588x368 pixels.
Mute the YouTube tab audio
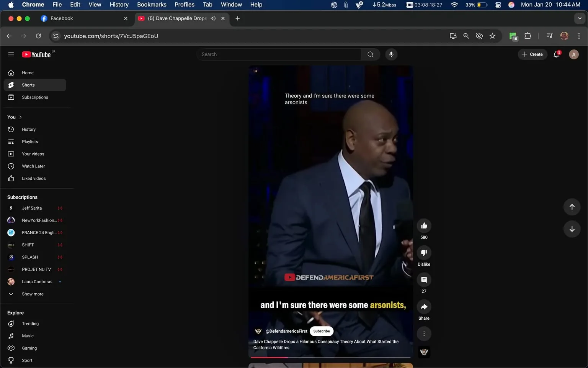click(213, 18)
